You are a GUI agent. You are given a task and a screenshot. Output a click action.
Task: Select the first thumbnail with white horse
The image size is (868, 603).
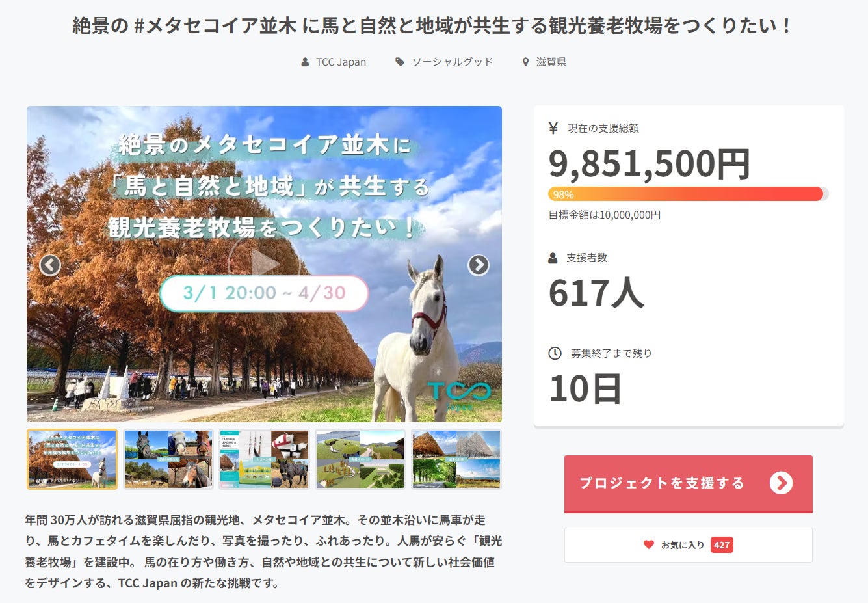[72, 459]
